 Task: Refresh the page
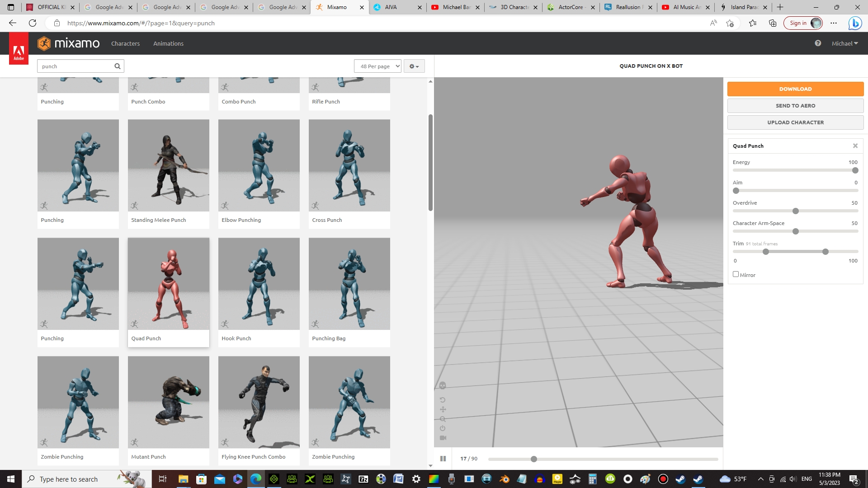click(33, 23)
